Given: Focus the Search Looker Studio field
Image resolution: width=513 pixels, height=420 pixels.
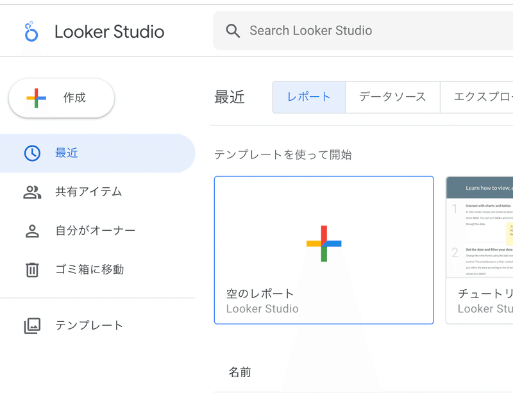Looking at the screenshot, I should click(x=363, y=30).
